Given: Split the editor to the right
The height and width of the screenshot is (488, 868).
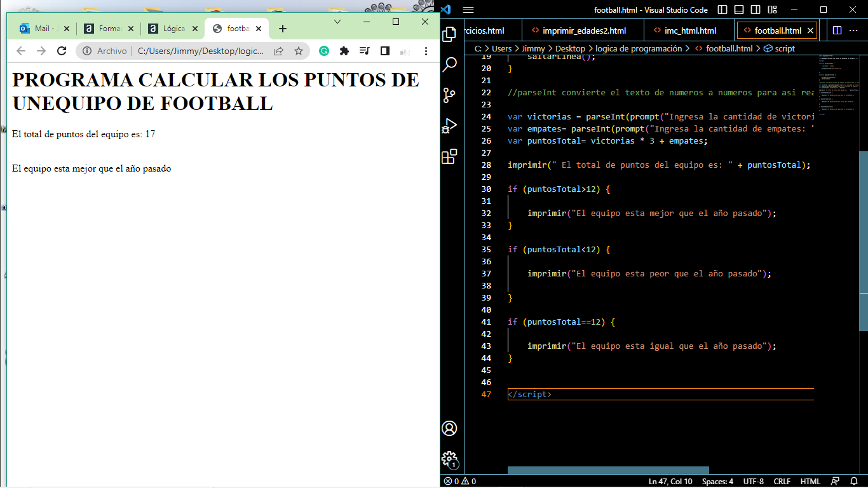Looking at the screenshot, I should coord(837,30).
